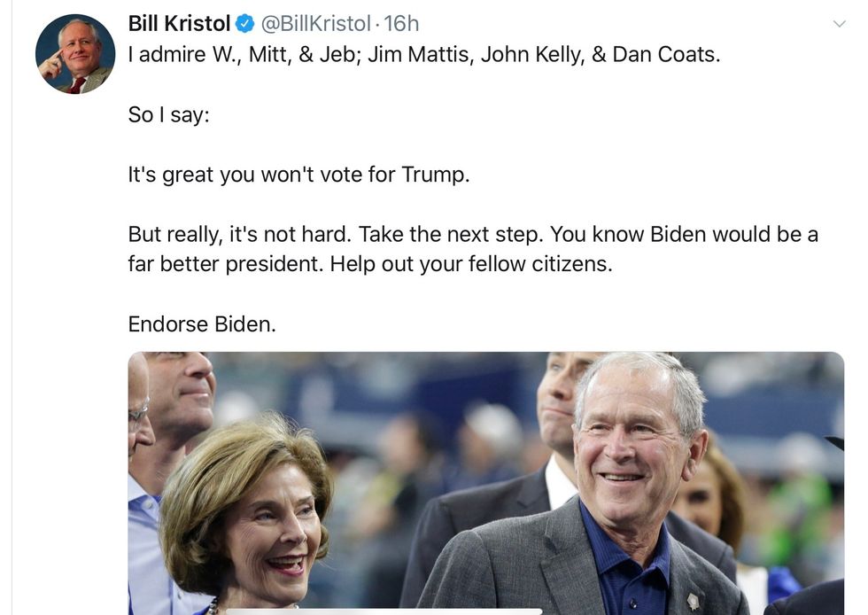Click the "So I say:" text line
The width and height of the screenshot is (868, 615).
click(x=168, y=114)
